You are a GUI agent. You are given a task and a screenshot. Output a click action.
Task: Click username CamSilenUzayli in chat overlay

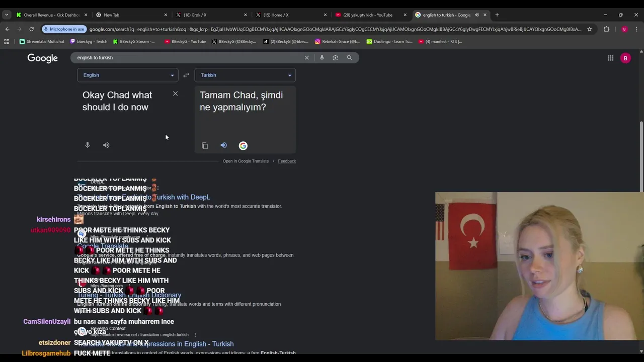(47, 322)
